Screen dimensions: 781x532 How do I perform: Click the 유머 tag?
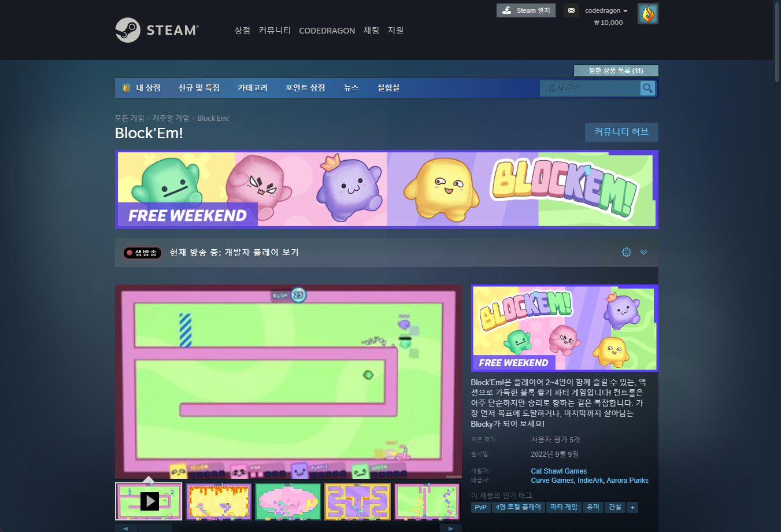pyautogui.click(x=593, y=507)
